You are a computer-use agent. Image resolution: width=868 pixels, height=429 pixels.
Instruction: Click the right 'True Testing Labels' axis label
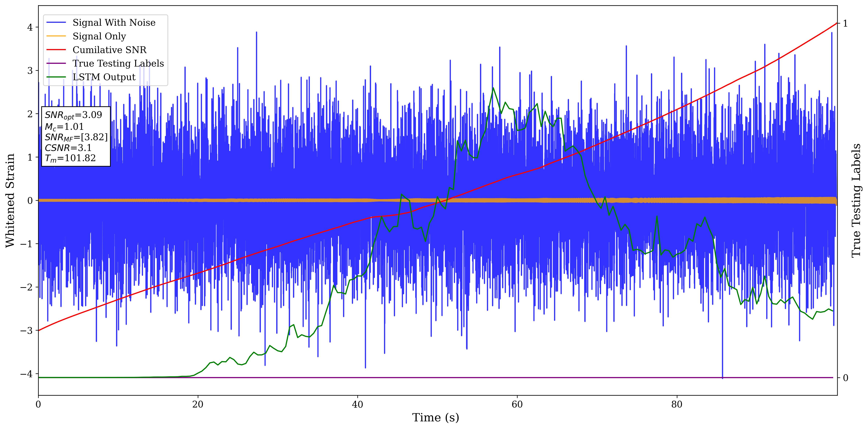[x=856, y=200]
